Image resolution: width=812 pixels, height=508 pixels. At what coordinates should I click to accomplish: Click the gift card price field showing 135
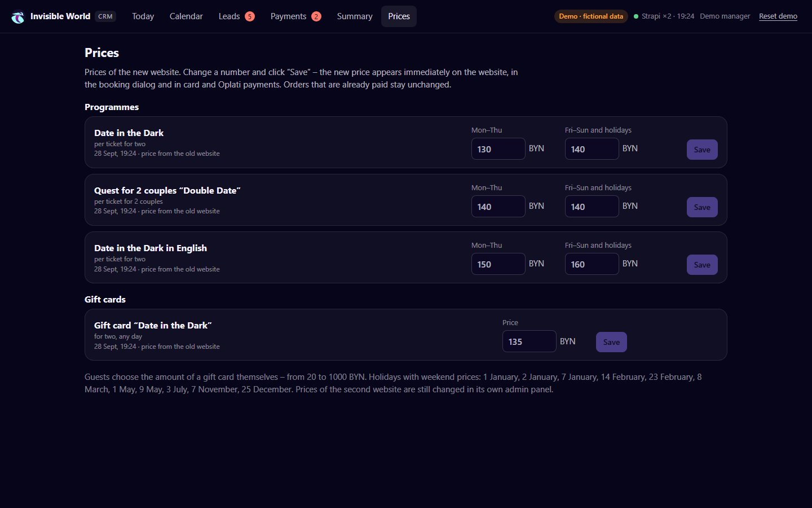529,341
